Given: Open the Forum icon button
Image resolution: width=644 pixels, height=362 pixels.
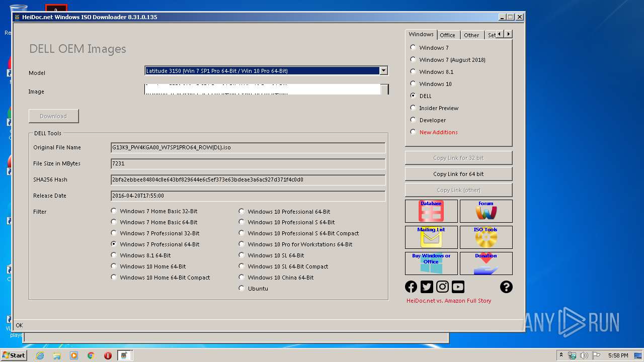Looking at the screenshot, I should click(486, 211).
